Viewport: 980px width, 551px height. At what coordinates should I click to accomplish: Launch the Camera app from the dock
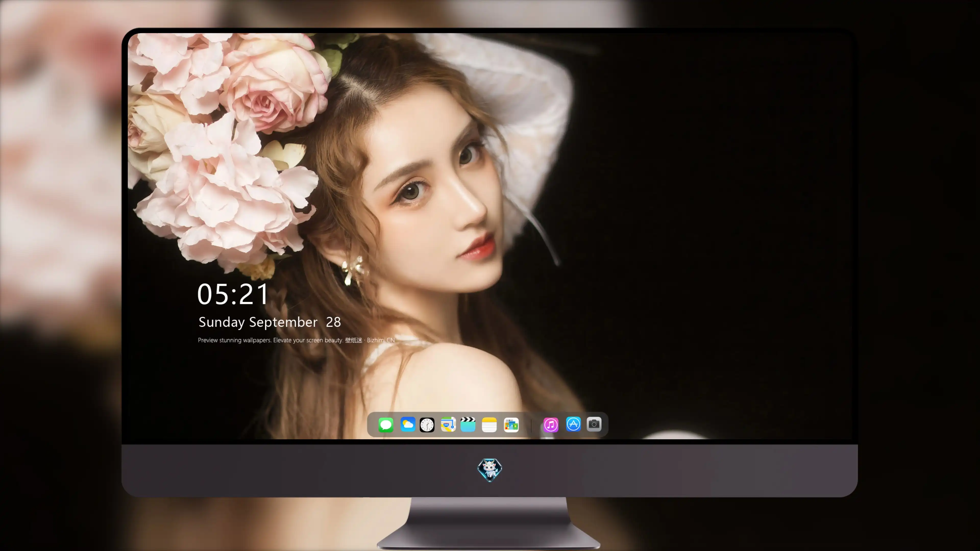[x=594, y=424]
